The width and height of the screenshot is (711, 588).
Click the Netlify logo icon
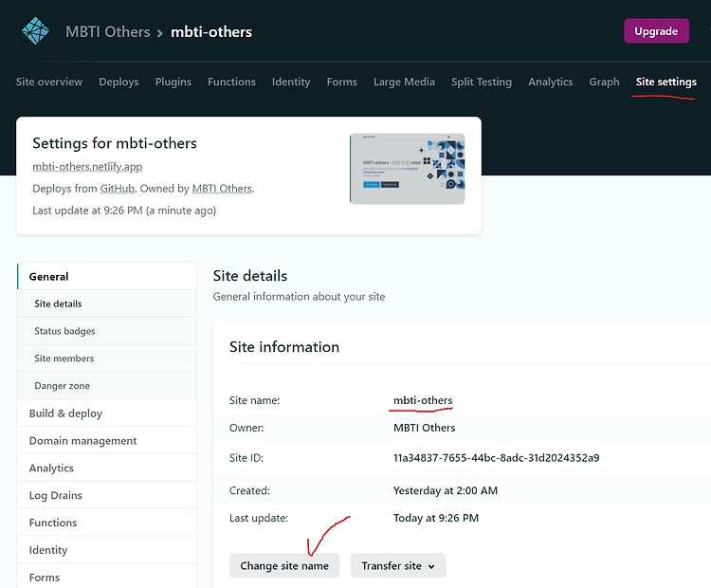point(35,31)
